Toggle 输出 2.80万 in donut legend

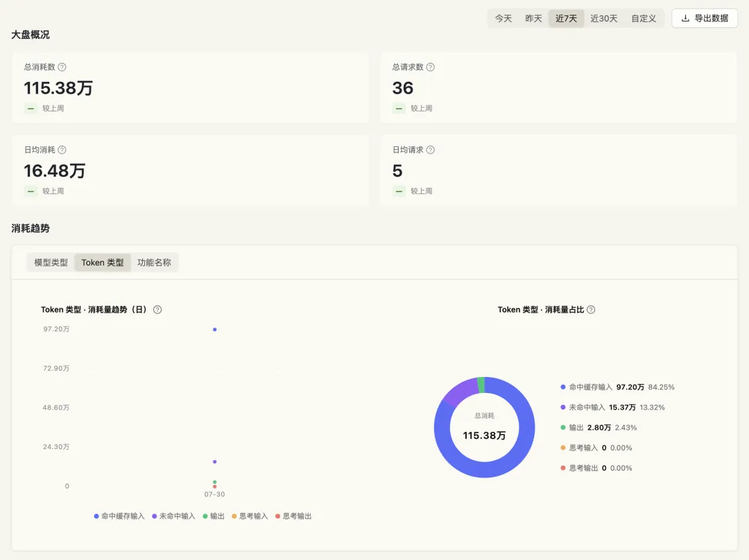[599, 428]
